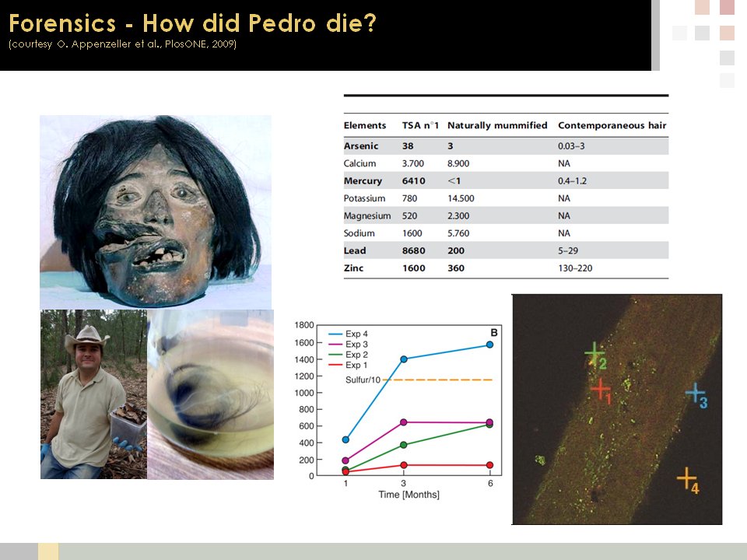The image size is (747, 560).
Task: Click the hair sample in dish photo
Action: (210, 394)
